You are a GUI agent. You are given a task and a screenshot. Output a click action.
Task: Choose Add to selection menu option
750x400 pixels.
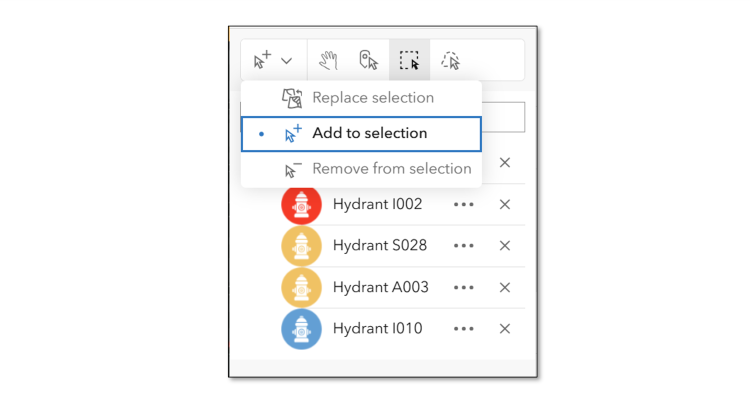pyautogui.click(x=361, y=133)
